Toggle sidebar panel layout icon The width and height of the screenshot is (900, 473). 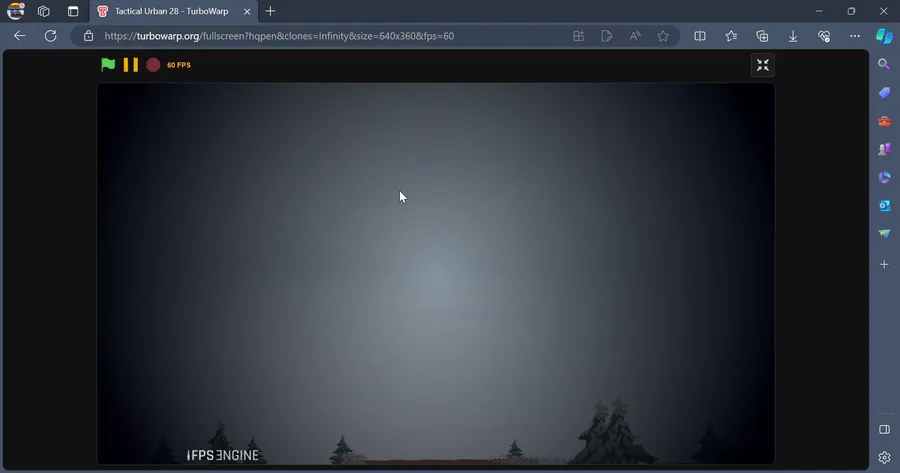tap(884, 429)
